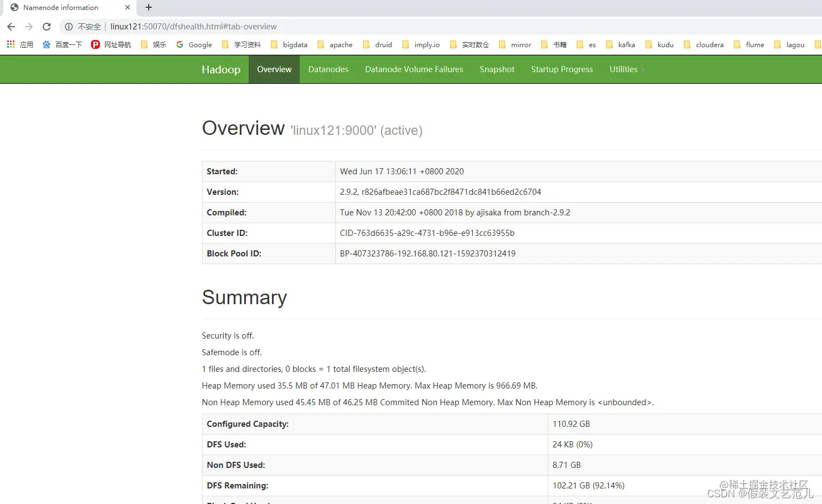Open the apache bookmark folder
The width and height of the screenshot is (822, 504).
335,44
